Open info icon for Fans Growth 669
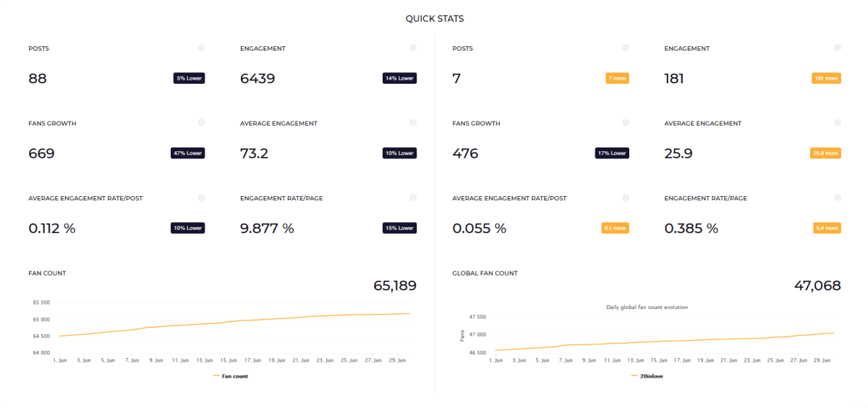This screenshot has height=408, width=868. tap(201, 123)
